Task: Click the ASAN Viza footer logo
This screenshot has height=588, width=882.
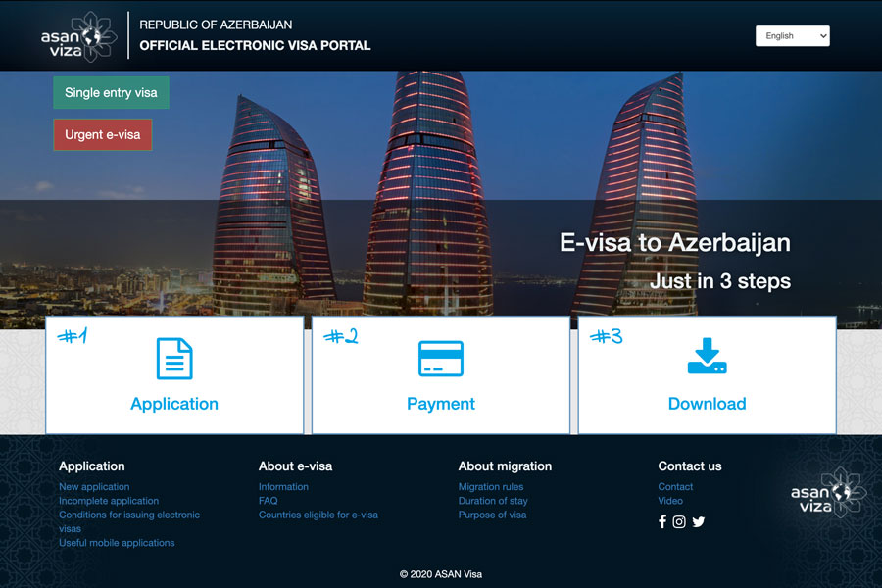Action: 828,493
